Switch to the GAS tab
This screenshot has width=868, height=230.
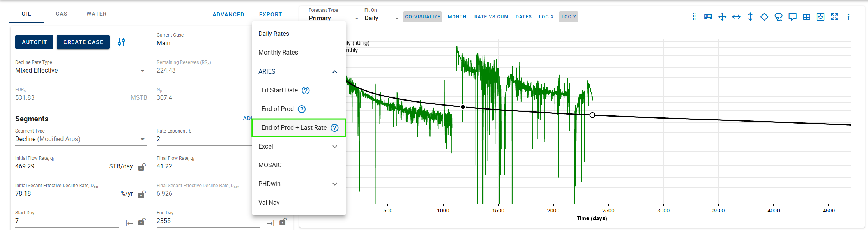[62, 14]
